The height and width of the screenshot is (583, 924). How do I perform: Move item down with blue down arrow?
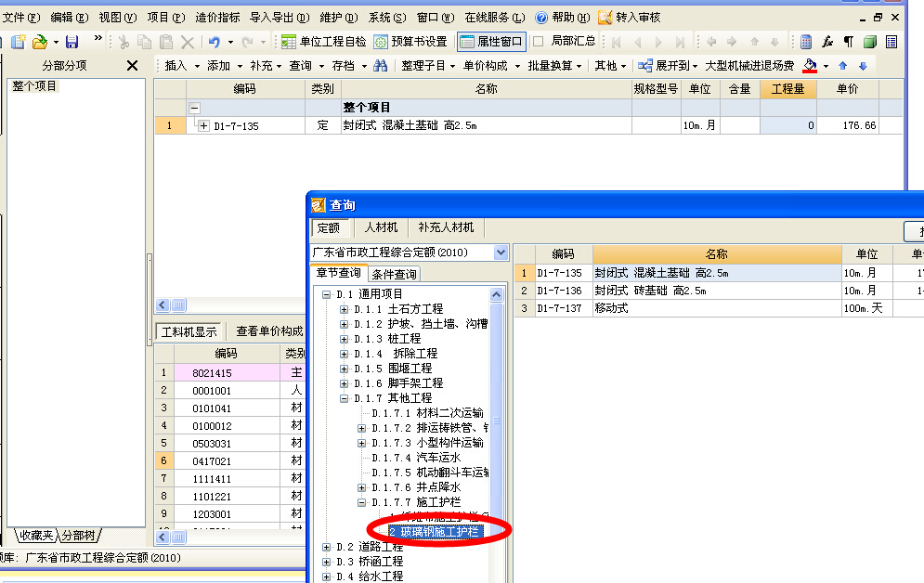tap(863, 66)
